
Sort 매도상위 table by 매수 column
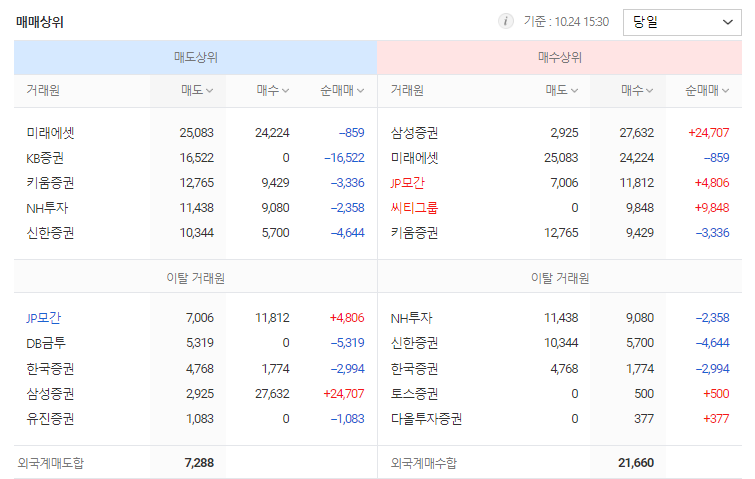(x=273, y=90)
